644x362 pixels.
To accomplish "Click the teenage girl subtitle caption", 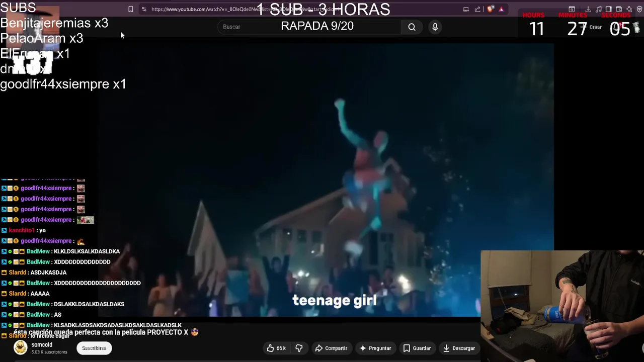I will [x=335, y=301].
